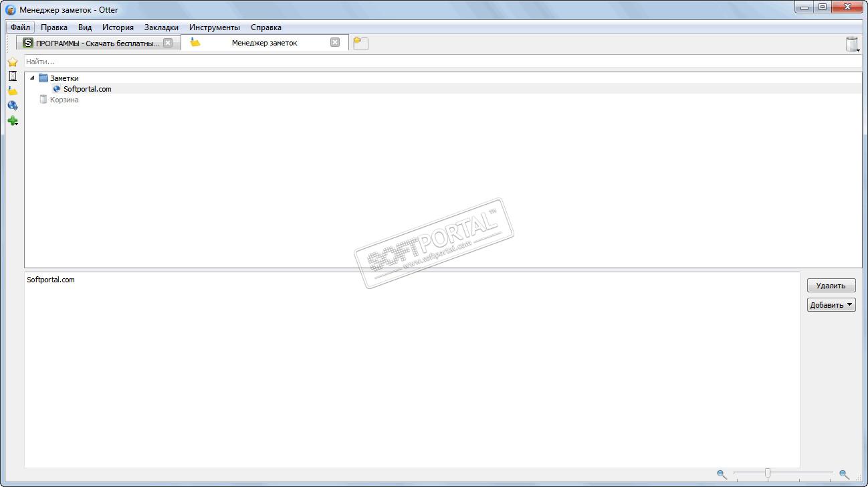
Task: Open the История menu
Action: 118,27
